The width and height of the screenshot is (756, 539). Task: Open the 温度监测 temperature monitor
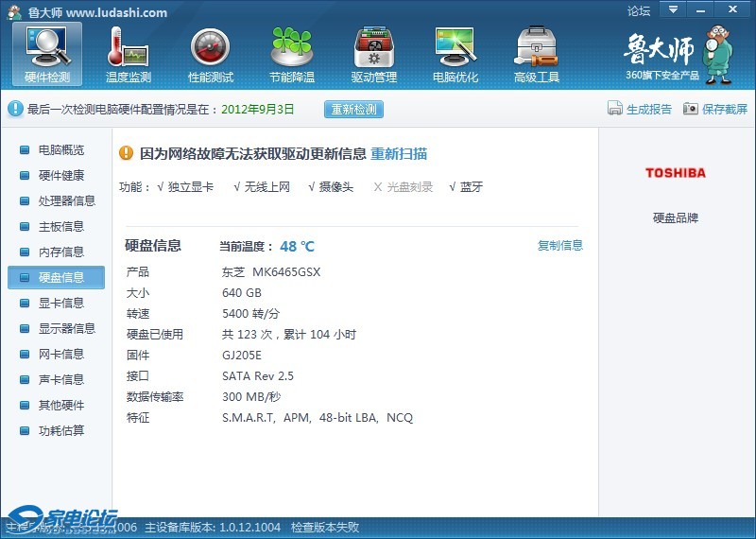point(129,54)
